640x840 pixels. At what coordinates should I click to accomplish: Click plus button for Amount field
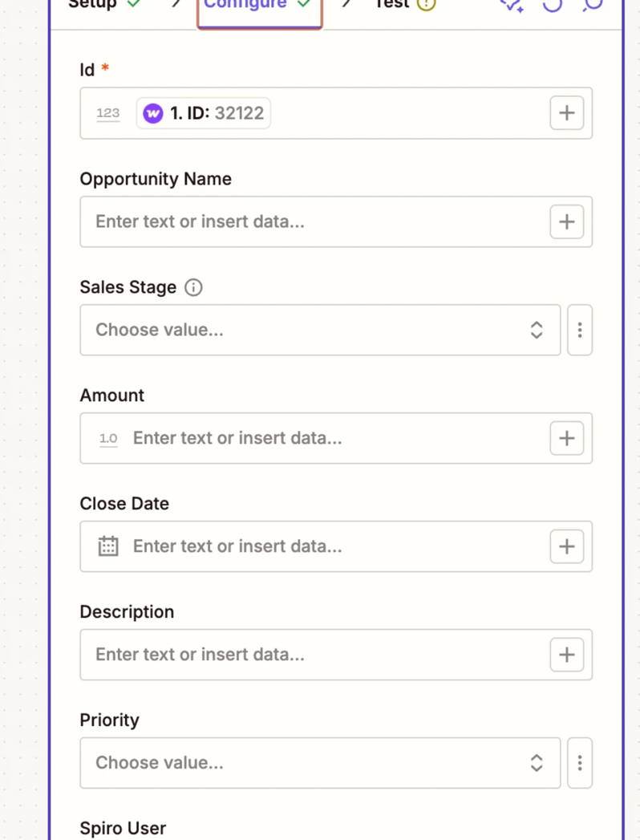566,438
